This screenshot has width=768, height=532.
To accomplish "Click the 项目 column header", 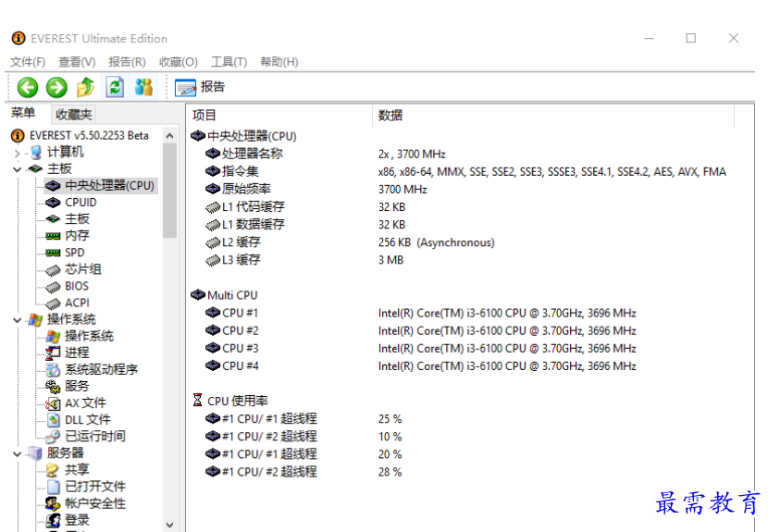I will click(x=279, y=116).
